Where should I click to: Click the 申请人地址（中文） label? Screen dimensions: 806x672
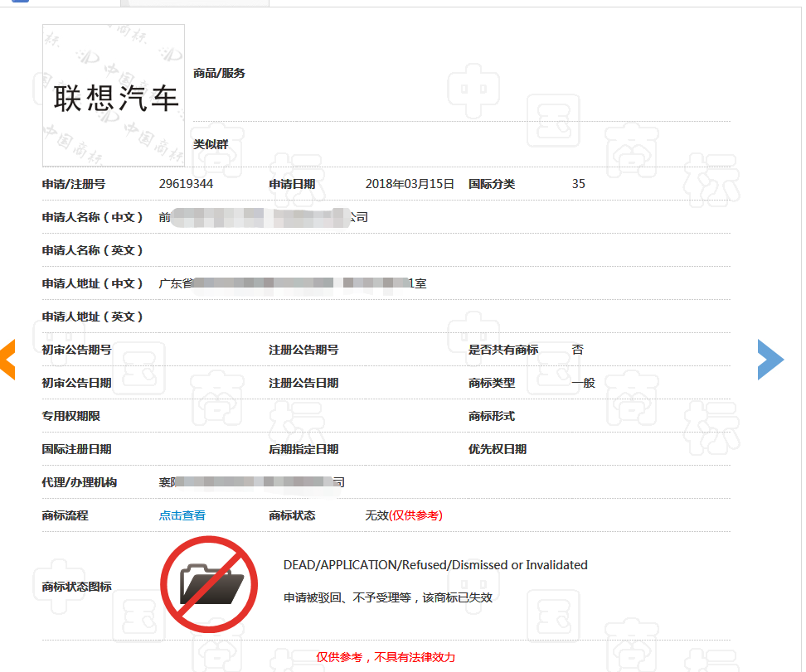(93, 283)
